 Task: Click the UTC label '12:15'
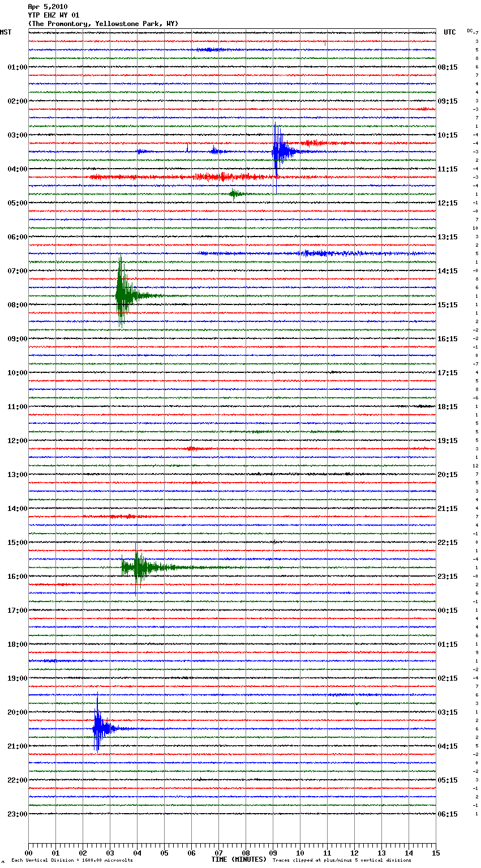[448, 203]
